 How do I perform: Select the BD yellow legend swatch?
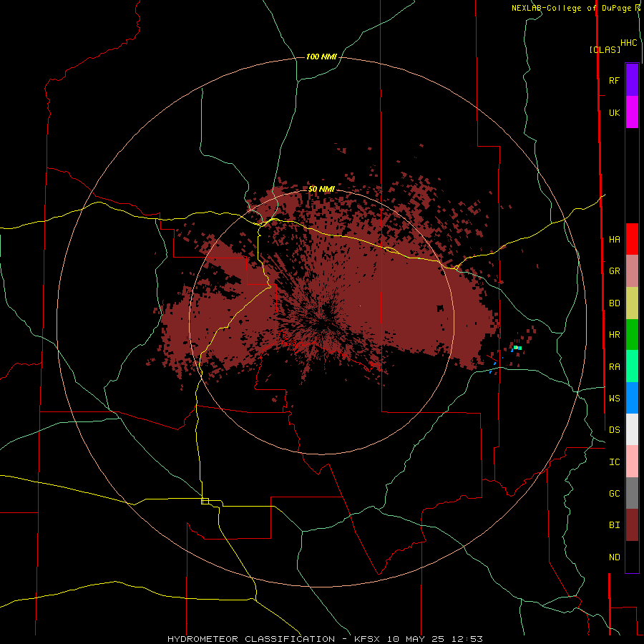tap(632, 303)
